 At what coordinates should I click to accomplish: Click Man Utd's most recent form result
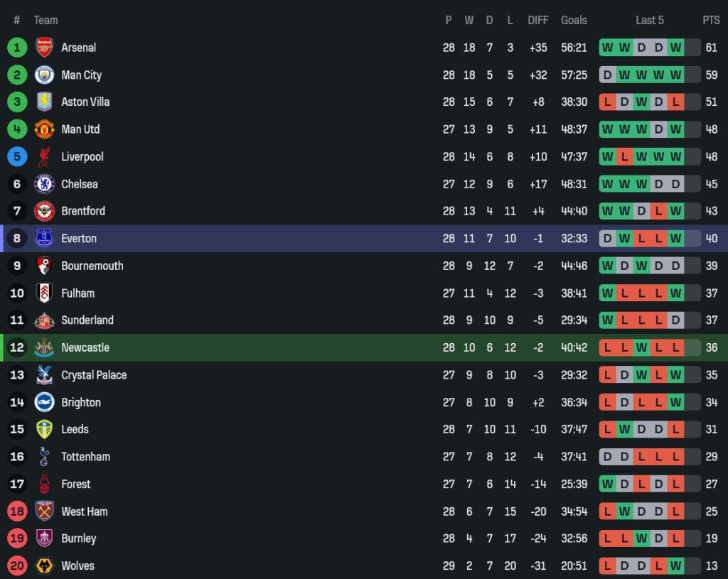click(675, 129)
